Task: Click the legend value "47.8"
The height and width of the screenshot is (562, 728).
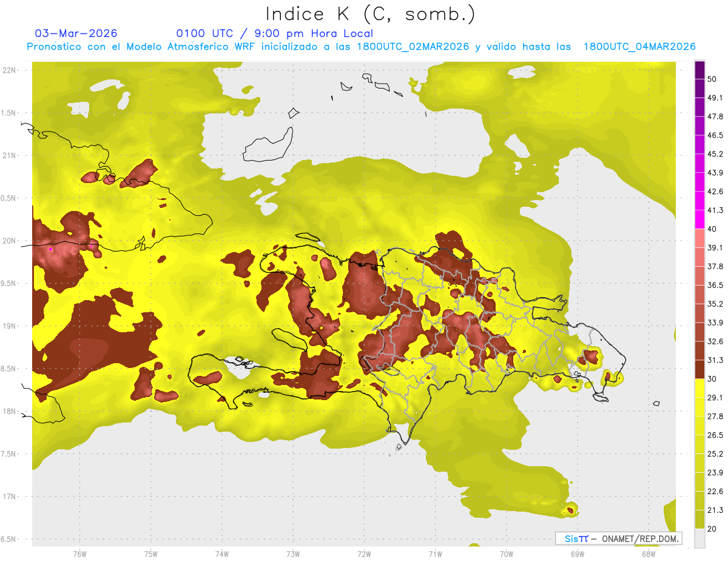Action: pyautogui.click(x=715, y=116)
